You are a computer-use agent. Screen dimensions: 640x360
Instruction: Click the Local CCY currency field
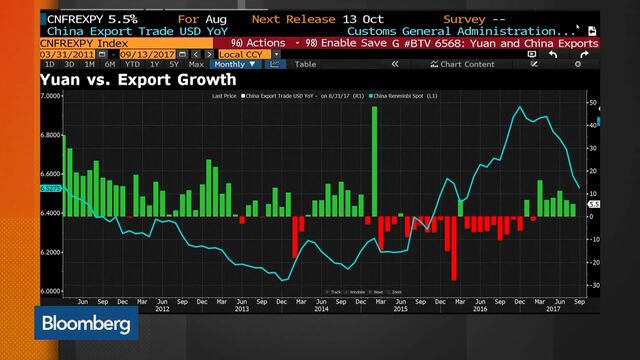click(x=244, y=54)
